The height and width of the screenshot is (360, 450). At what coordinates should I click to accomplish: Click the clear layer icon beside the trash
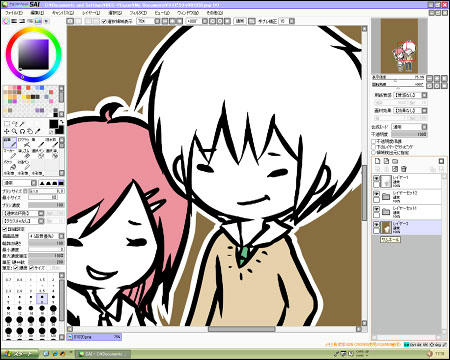click(x=395, y=169)
